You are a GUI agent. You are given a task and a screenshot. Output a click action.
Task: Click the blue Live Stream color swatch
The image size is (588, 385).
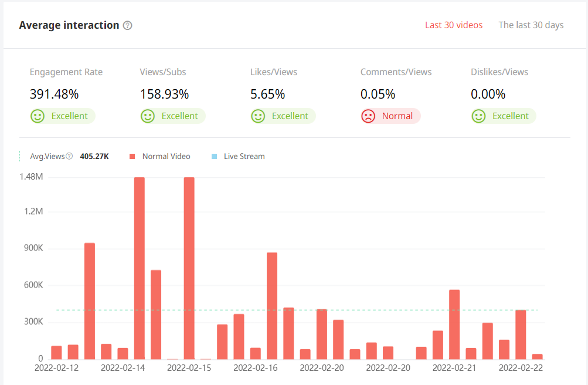pyautogui.click(x=214, y=156)
